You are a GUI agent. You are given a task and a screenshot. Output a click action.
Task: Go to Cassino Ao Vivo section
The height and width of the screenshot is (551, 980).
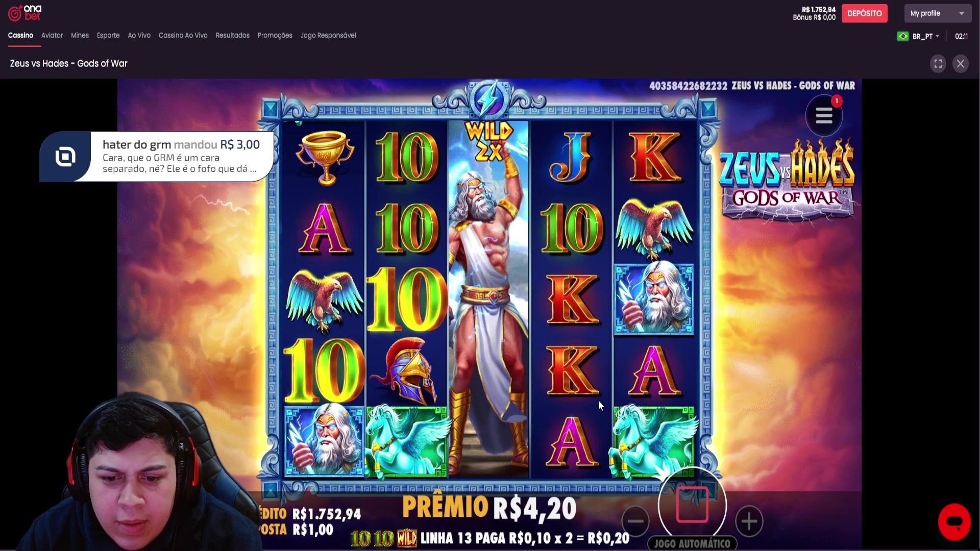183,35
